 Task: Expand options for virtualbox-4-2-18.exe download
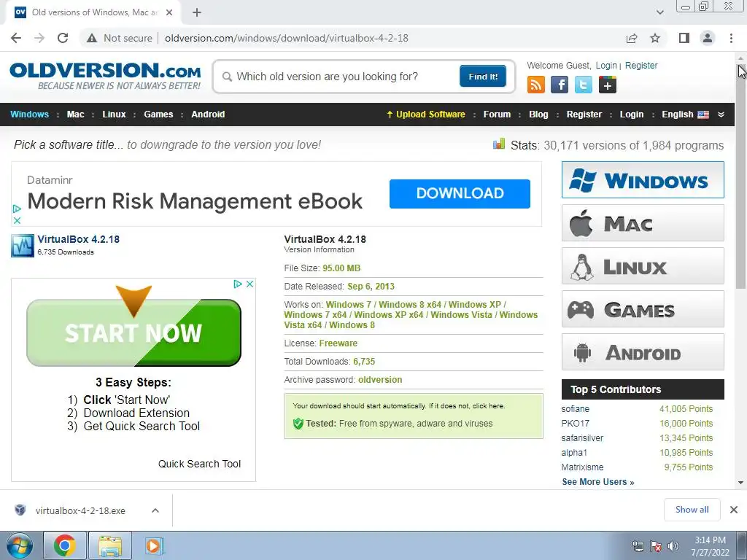click(155, 510)
